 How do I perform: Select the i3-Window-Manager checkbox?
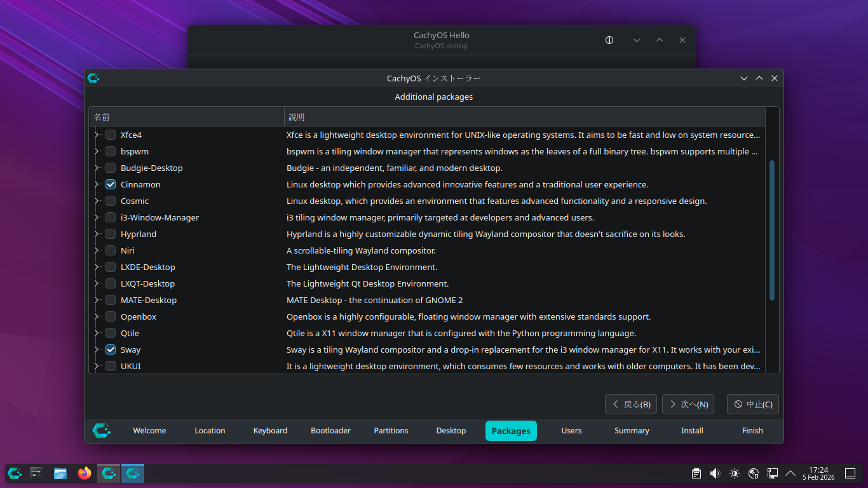(x=111, y=217)
